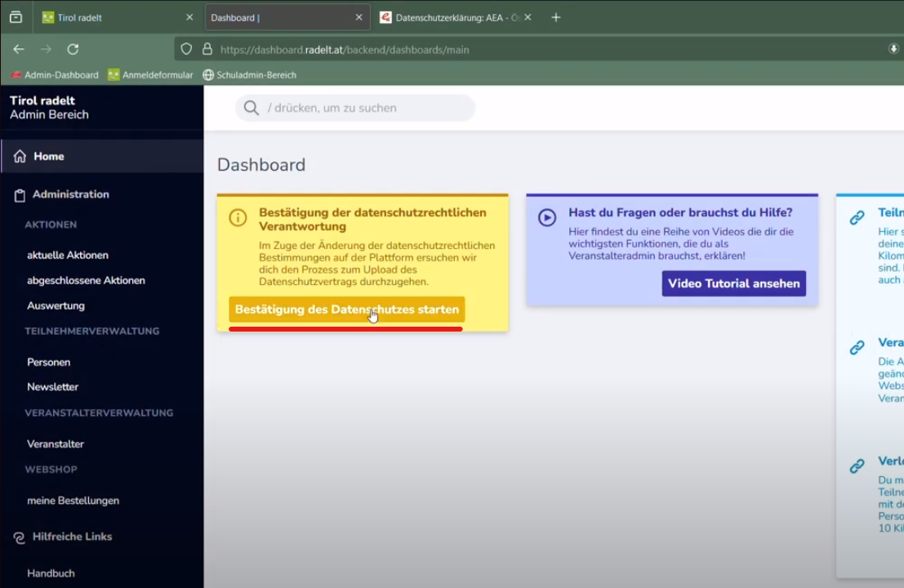Screen dimensions: 904x588
Task: Open the Schuladmin-Bereich bookmark
Action: tap(250, 75)
